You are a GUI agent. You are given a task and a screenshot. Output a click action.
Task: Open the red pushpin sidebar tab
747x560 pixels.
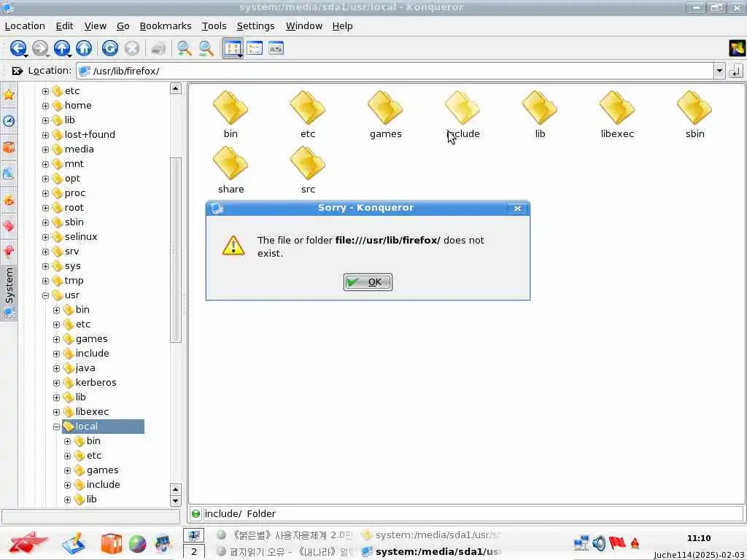tap(9, 251)
